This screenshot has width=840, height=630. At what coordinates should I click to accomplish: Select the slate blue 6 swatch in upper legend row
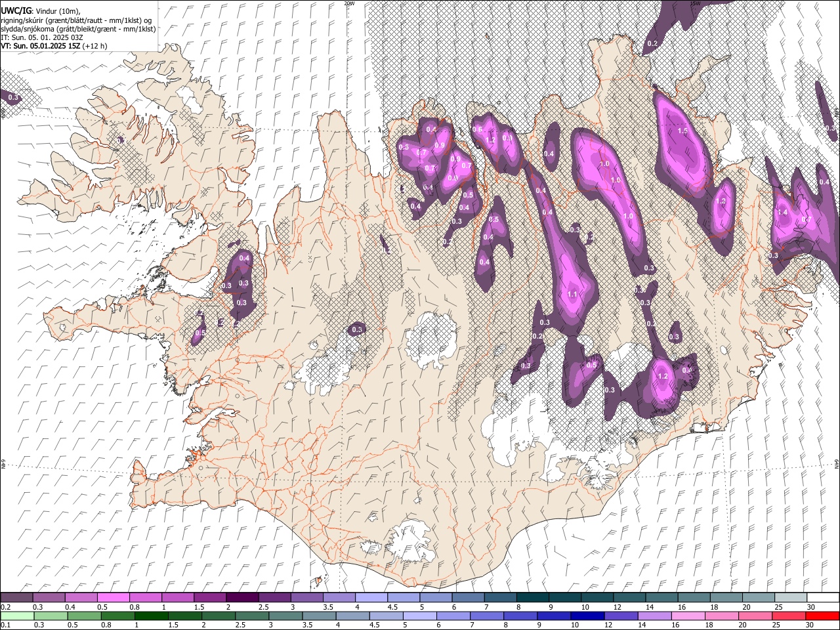[467, 598]
